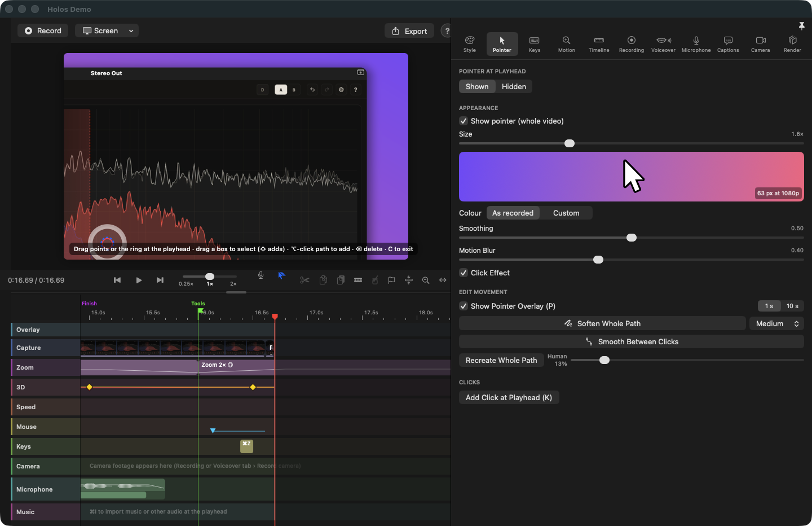Click Smooth Between Clicks
The image size is (812, 526).
pos(632,341)
